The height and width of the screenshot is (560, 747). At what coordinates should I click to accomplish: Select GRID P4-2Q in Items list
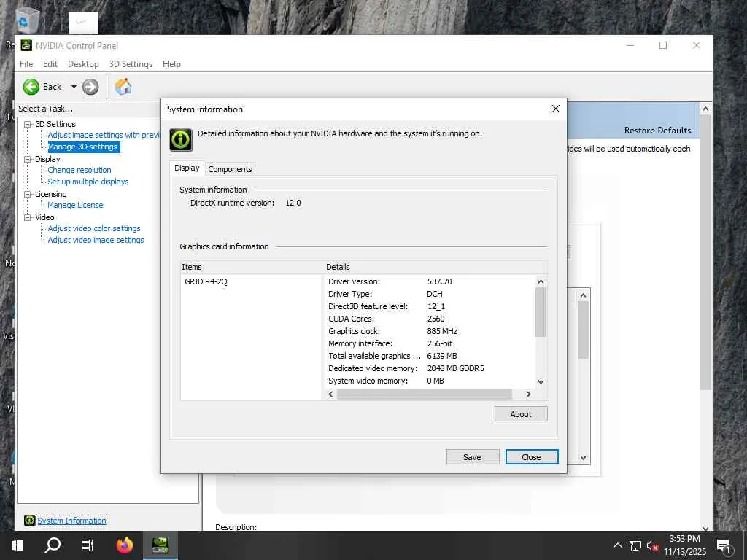(x=206, y=281)
